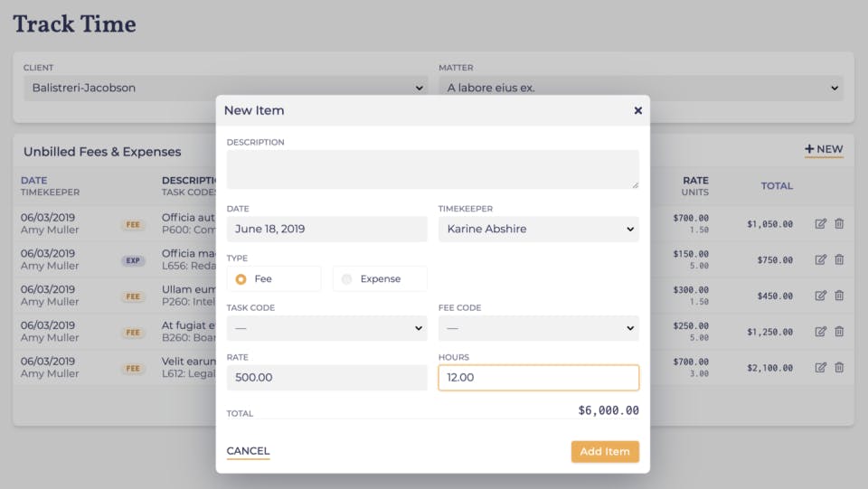
Task: Edit the $1,050.00 fee row
Action: 820,223
